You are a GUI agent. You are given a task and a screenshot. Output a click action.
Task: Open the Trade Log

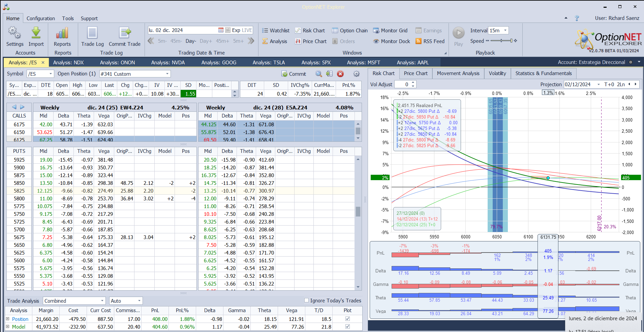point(92,36)
